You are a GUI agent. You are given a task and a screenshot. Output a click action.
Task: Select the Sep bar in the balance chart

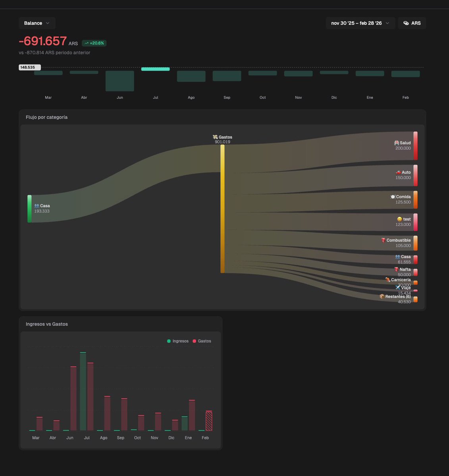point(227,76)
